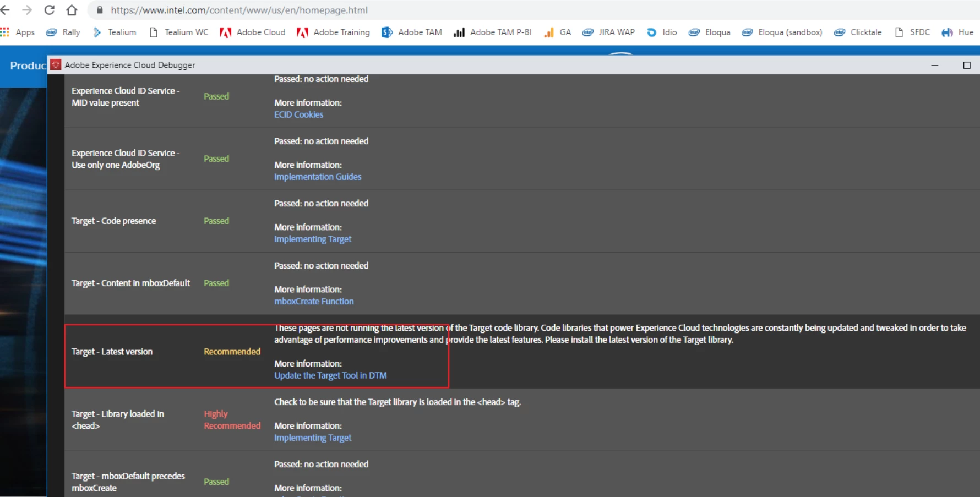980x497 pixels.
Task: Click Passed status for Use only one AdobeOrg
Action: 216,159
